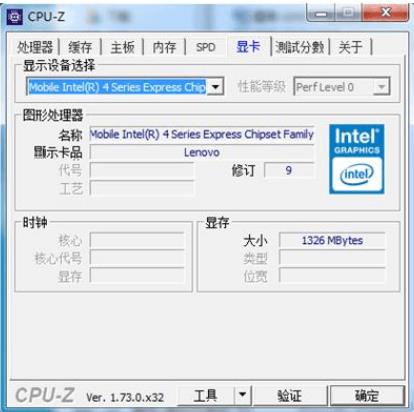The height and width of the screenshot is (412, 414).
Task: Open the display device selection dropdown arrow
Action: pyautogui.click(x=216, y=87)
